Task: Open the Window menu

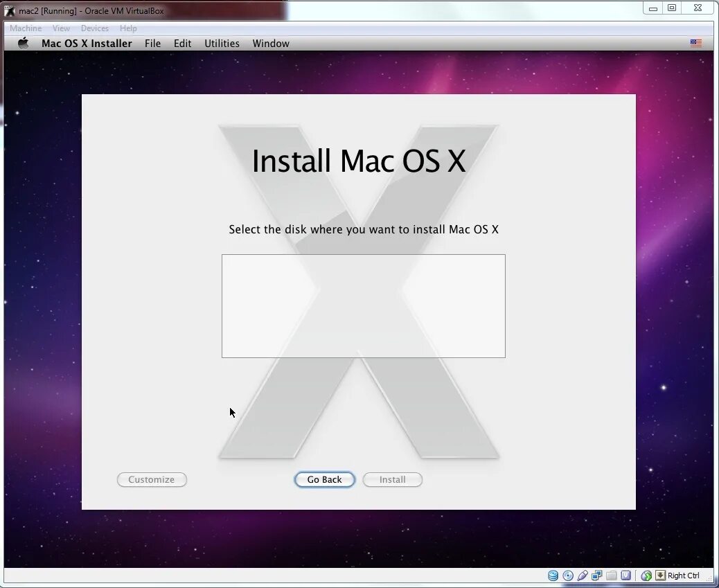Action: point(271,44)
